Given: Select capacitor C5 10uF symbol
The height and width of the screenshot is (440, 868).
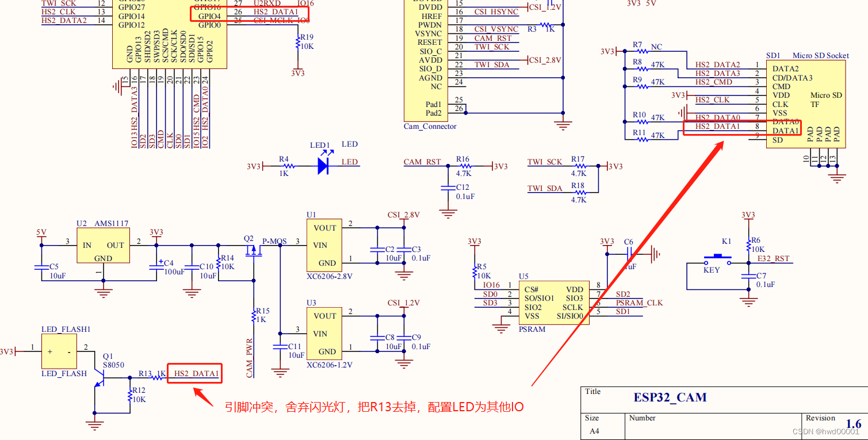Looking at the screenshot, I should [x=41, y=267].
